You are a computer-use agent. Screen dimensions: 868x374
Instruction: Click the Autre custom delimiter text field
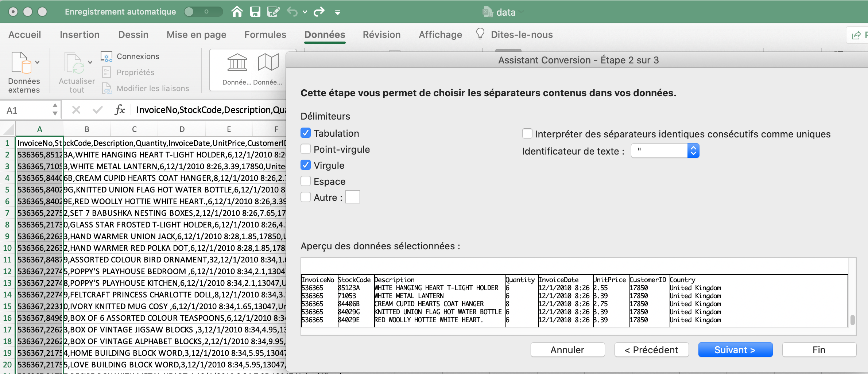click(352, 197)
